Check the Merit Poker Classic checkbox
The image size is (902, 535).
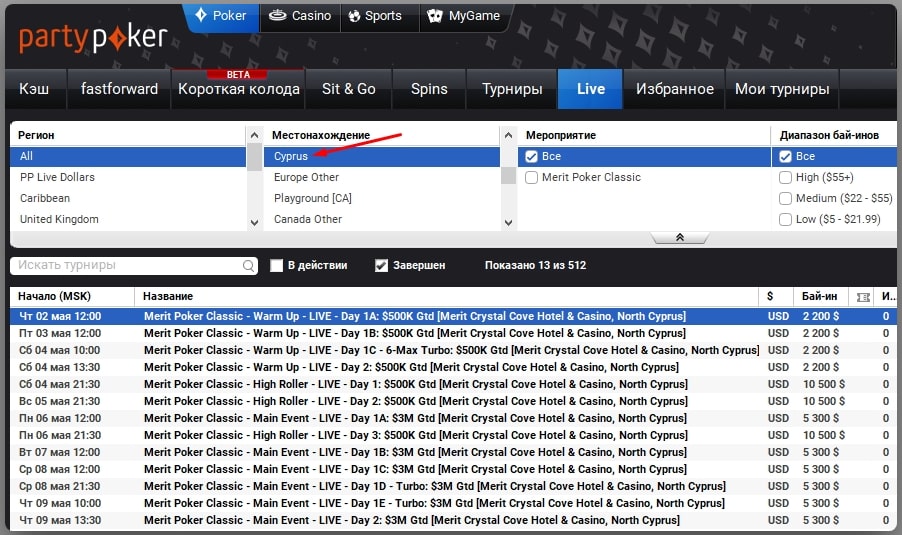(532, 178)
